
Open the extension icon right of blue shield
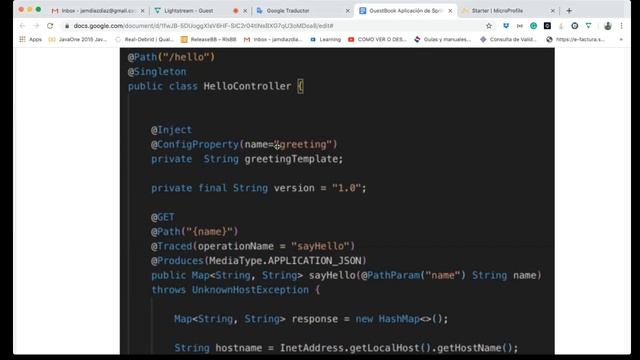click(x=520, y=26)
